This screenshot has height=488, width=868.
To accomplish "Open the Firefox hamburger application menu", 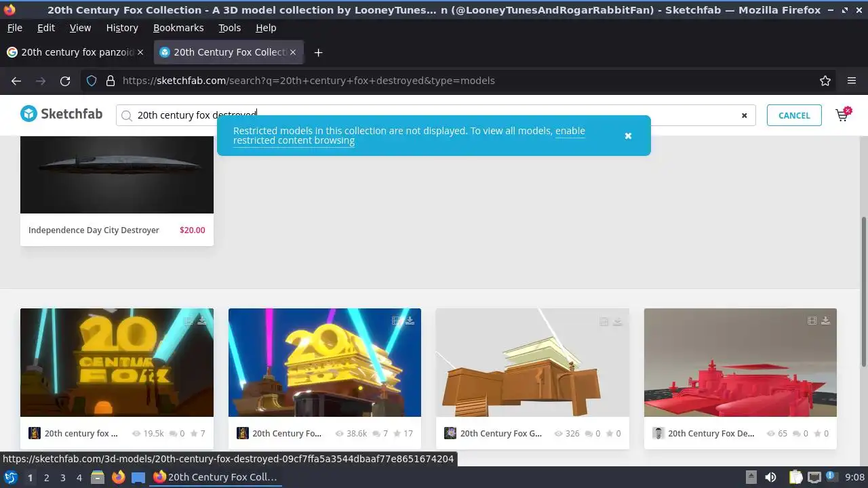I will click(852, 81).
